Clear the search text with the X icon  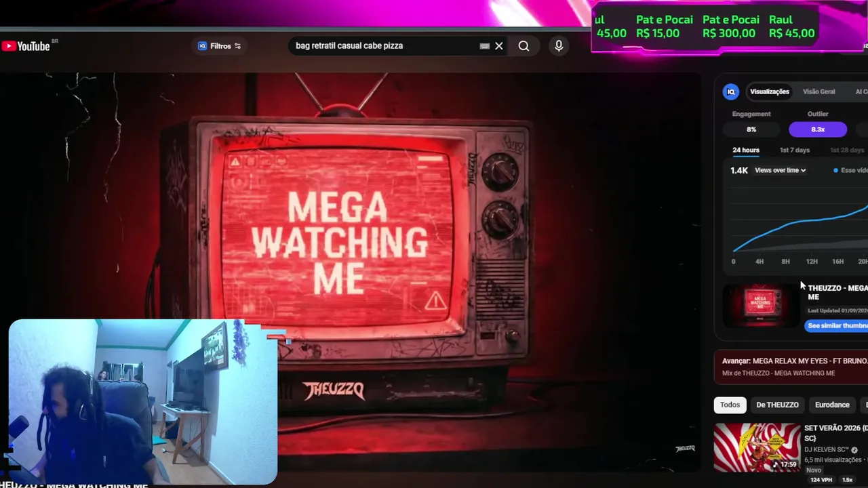pyautogui.click(x=499, y=46)
